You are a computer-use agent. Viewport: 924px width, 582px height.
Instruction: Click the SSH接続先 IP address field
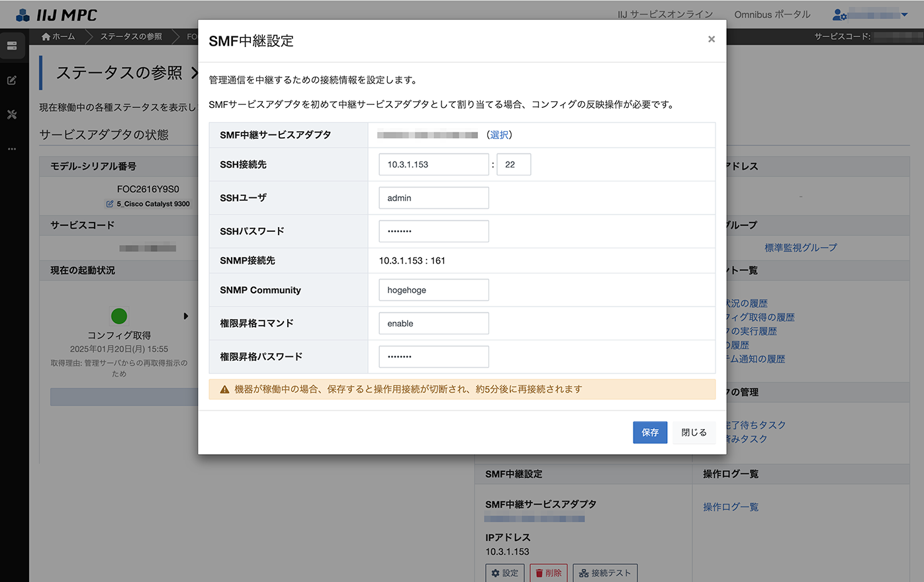(434, 165)
